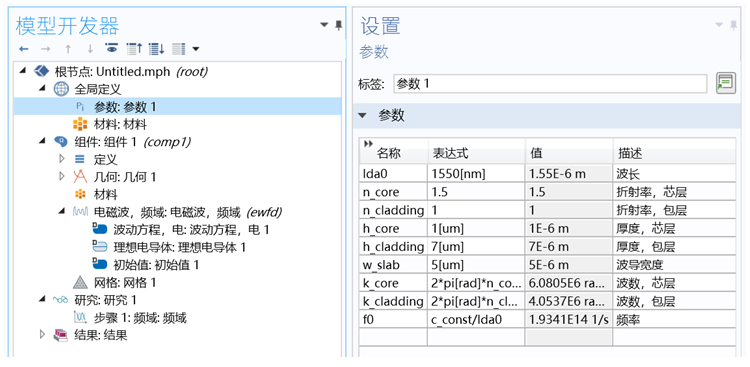Click the n_core name cell
This screenshot has height=367, width=750.
coord(393,192)
